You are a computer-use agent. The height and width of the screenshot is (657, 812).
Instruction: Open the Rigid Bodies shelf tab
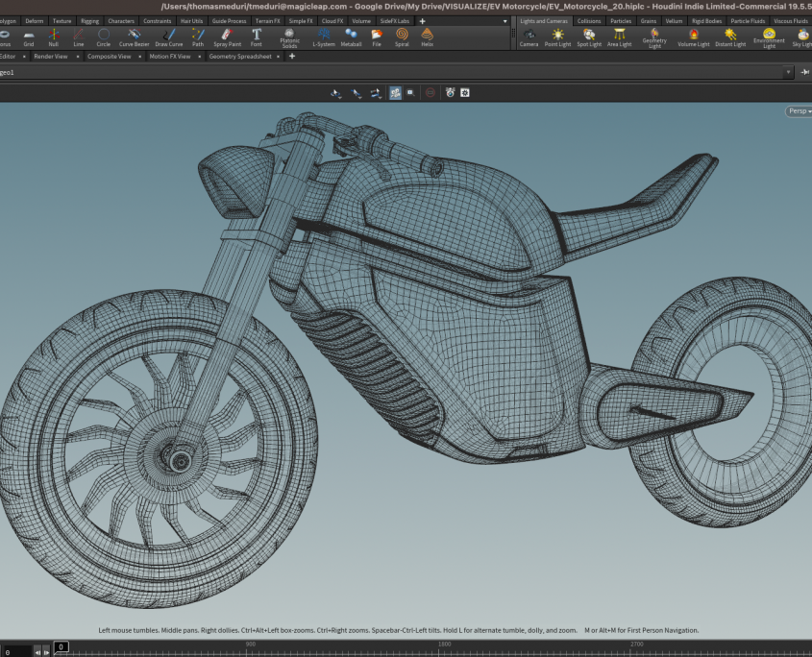coord(705,20)
